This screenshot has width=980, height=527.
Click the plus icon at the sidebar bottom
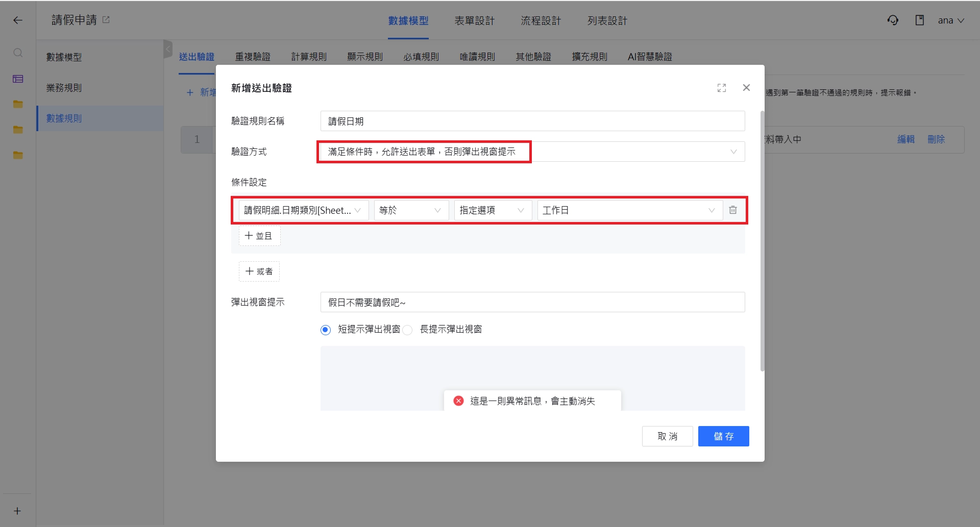point(17,511)
